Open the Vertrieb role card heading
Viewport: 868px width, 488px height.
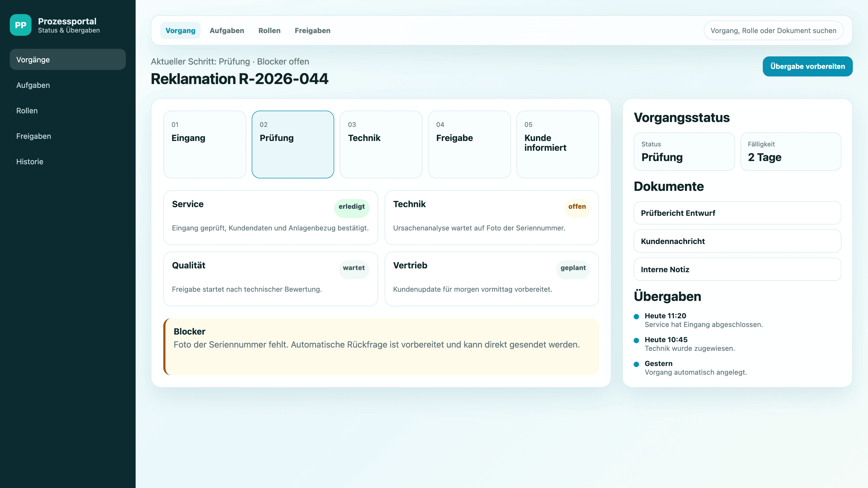[410, 265]
